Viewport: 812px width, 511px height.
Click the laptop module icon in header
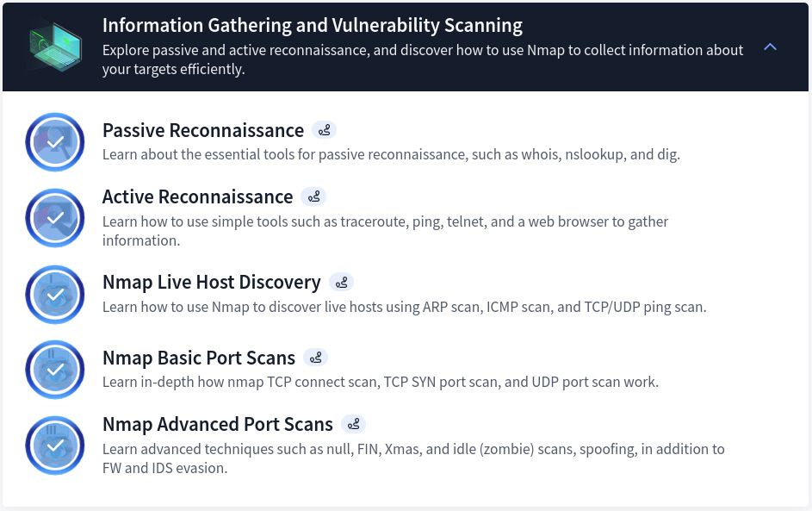[54, 45]
